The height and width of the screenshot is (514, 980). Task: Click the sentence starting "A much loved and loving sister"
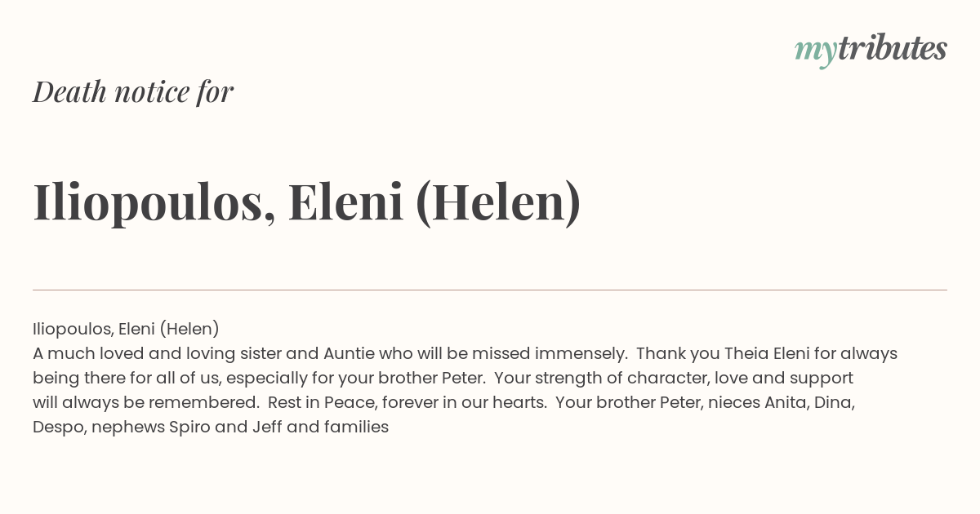pos(330,353)
